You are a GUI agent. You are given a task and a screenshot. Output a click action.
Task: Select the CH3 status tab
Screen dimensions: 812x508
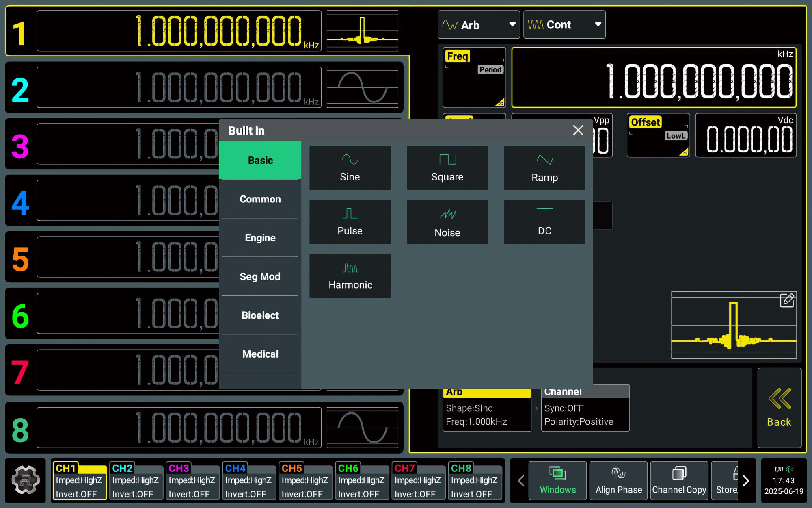click(193, 481)
